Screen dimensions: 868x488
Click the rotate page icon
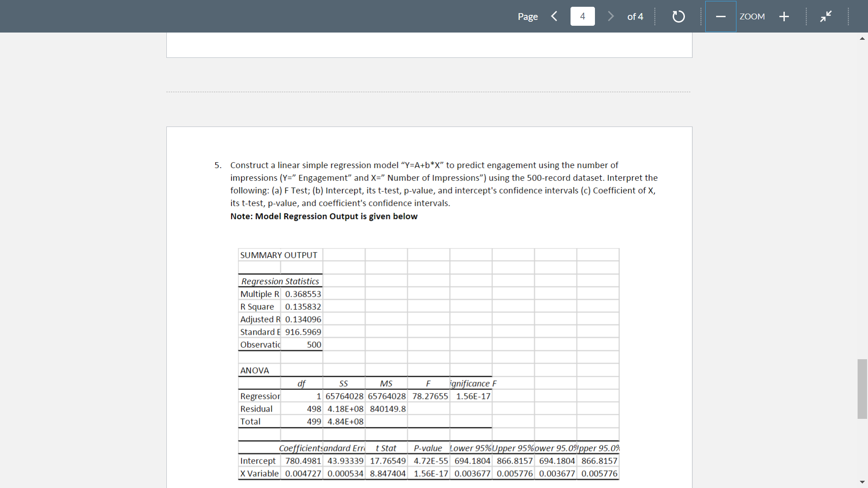click(678, 16)
